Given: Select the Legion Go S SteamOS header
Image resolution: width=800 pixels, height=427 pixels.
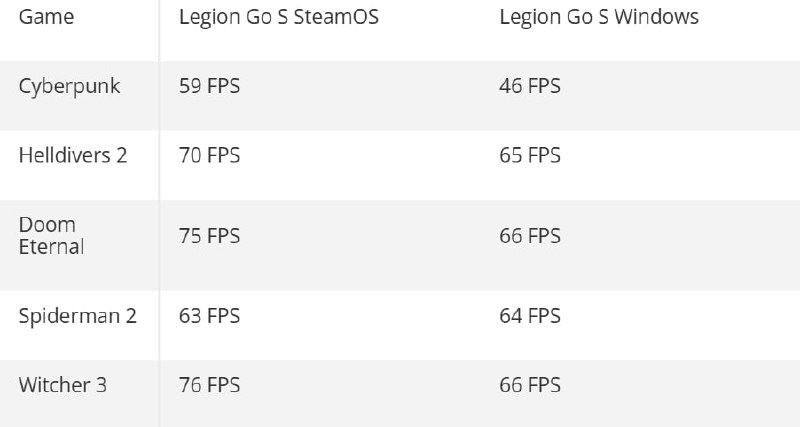Looking at the screenshot, I should pyautogui.click(x=279, y=17).
